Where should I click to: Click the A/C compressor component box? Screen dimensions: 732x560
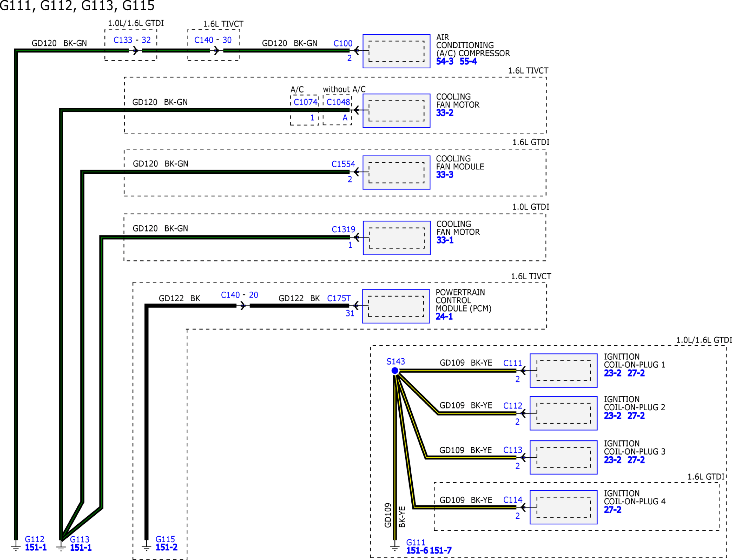(396, 51)
